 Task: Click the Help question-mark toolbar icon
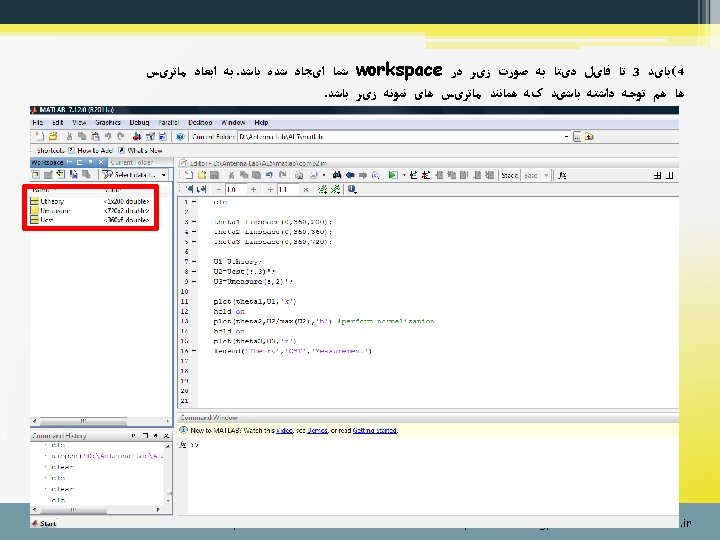180,136
